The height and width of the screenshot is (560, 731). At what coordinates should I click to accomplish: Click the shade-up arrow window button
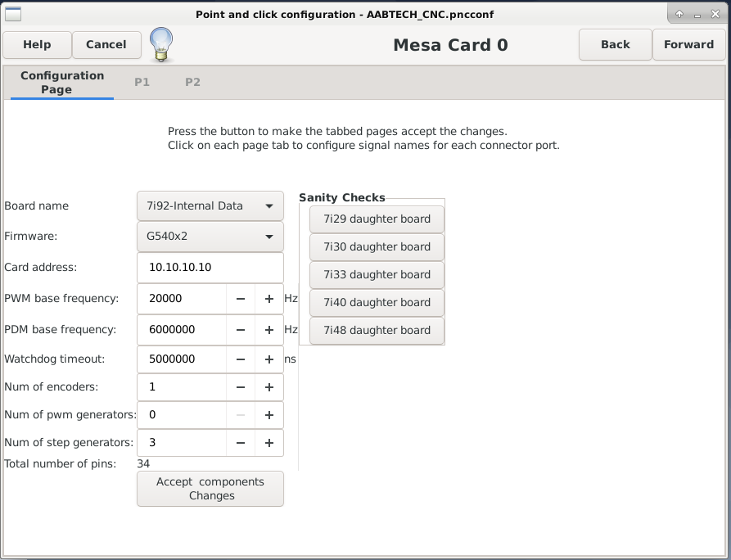click(x=679, y=15)
